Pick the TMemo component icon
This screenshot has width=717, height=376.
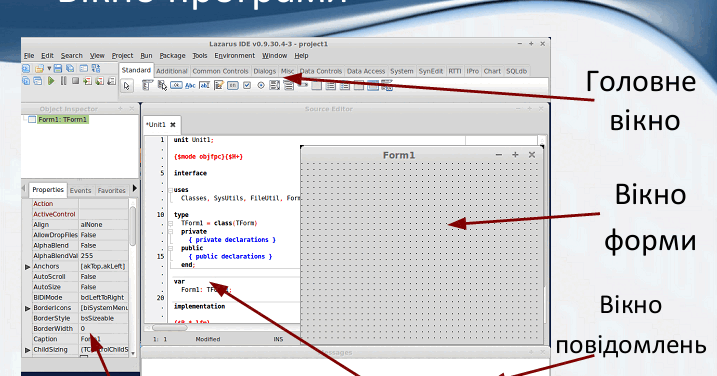click(x=219, y=86)
